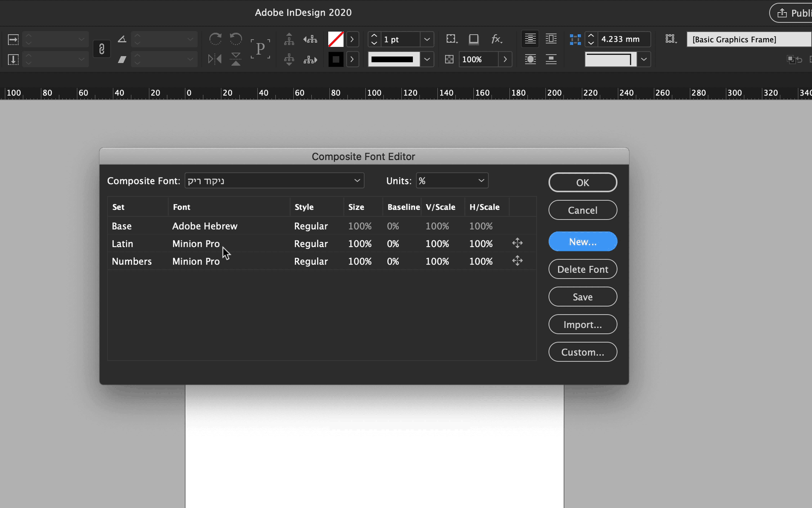This screenshot has width=812, height=508.
Task: Click the Drop Shadow icon
Action: [x=474, y=39]
